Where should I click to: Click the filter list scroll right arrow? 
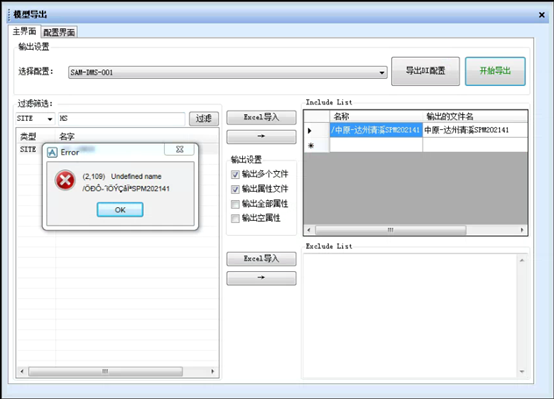pos(212,371)
